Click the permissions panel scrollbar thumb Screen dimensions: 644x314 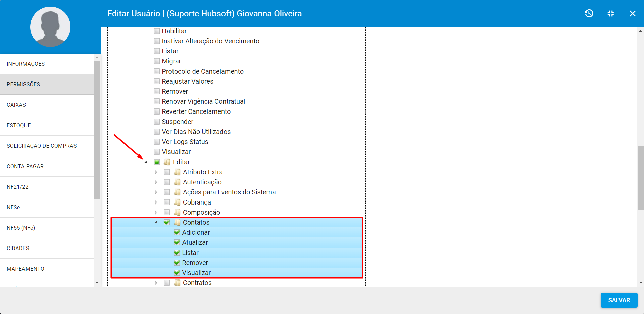(x=641, y=178)
